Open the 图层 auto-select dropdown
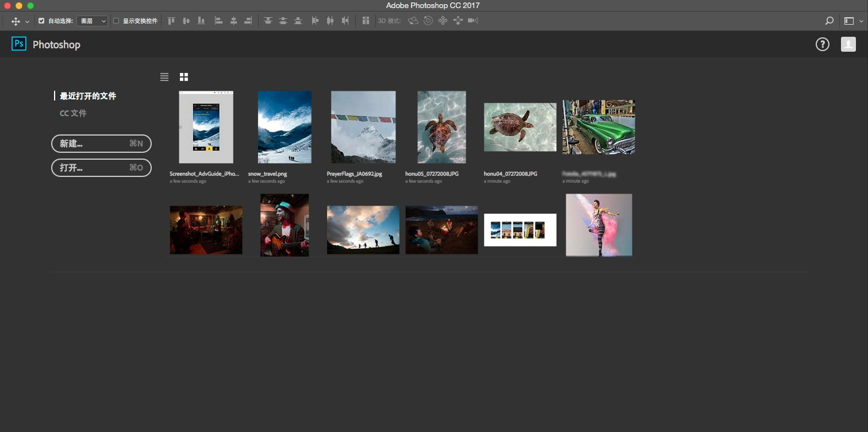Viewport: 868px width, 432px height. [93, 21]
